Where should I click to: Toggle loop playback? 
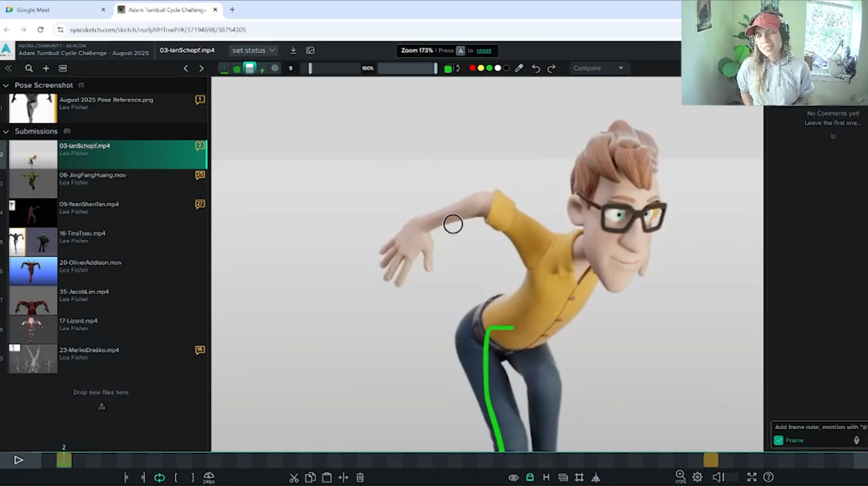point(159,478)
